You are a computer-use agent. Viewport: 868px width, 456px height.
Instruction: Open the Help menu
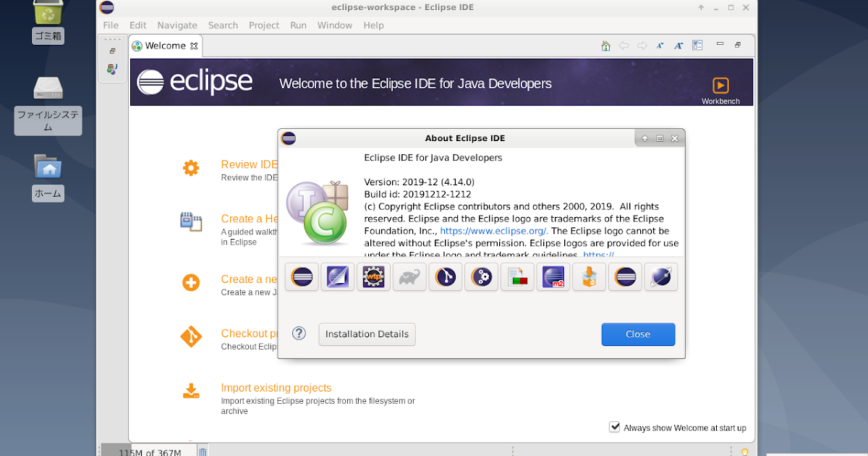[x=373, y=25]
